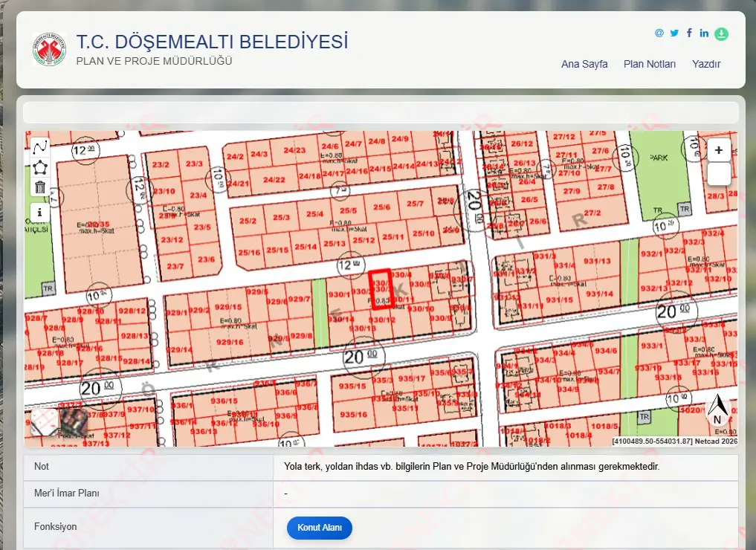Click the Fonksiyon row label
756x550 pixels.
(x=56, y=527)
